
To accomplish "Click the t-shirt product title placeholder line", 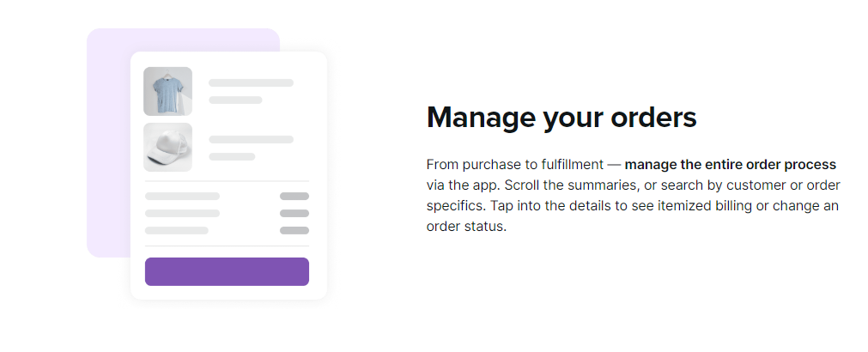I will [x=251, y=83].
